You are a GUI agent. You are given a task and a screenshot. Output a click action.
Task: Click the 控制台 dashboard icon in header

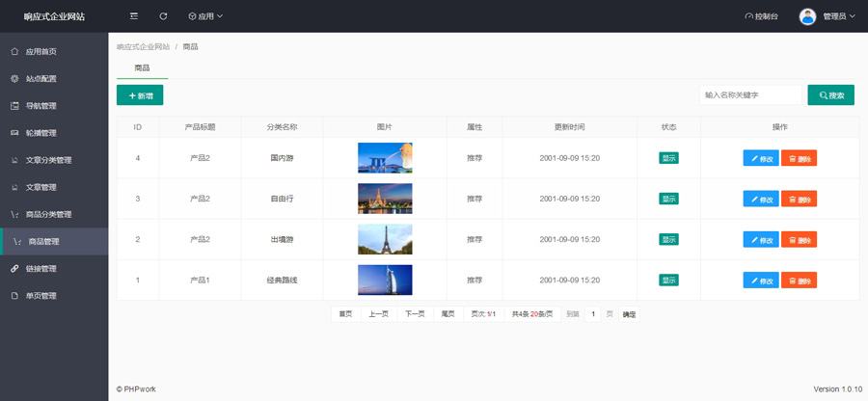tap(749, 16)
